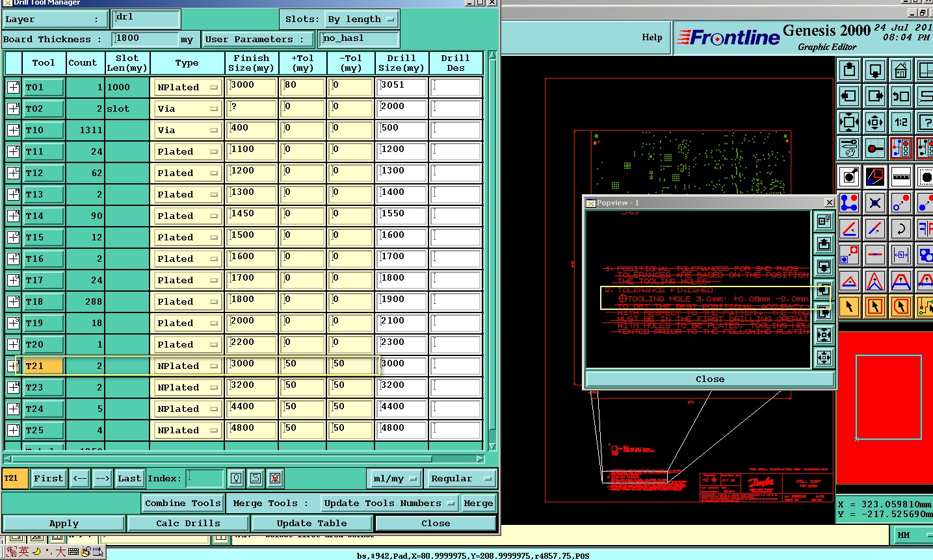Click the light bulb icon beside Index
The image size is (933, 560).
coord(236,479)
